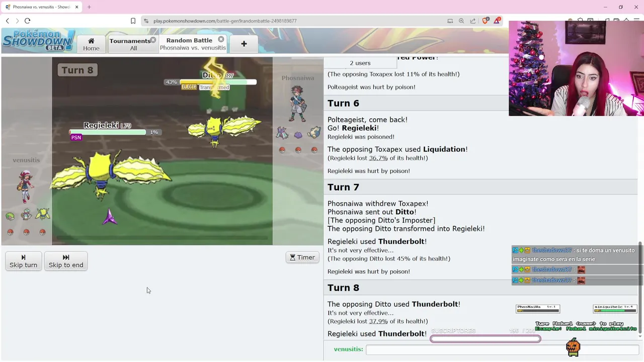Open Brave Rewards triangle icon
644x362 pixels.
497,21
